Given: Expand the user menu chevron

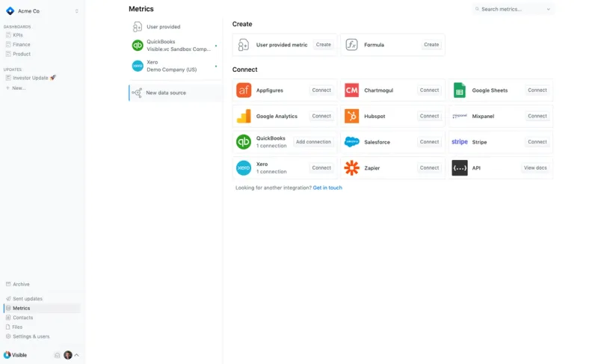Looking at the screenshot, I should [77, 355].
